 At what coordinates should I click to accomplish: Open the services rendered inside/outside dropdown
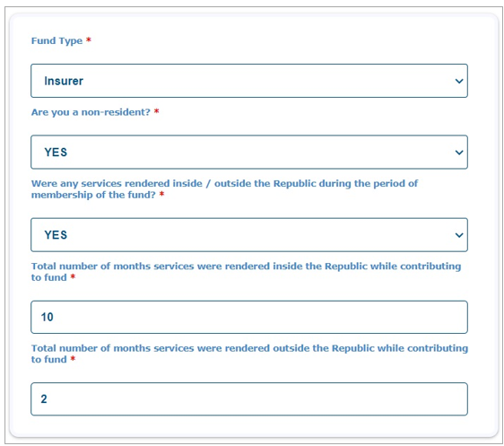[x=249, y=235]
